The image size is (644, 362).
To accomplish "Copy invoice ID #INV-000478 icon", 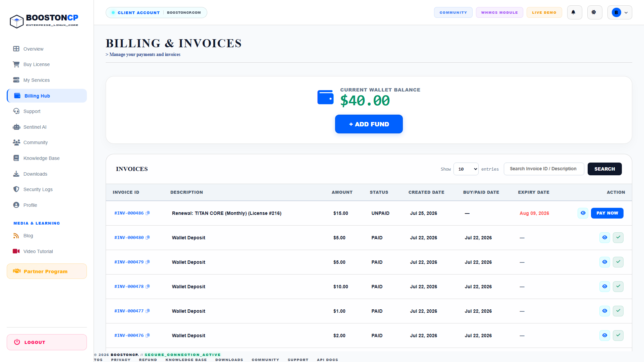I will pyautogui.click(x=148, y=287).
